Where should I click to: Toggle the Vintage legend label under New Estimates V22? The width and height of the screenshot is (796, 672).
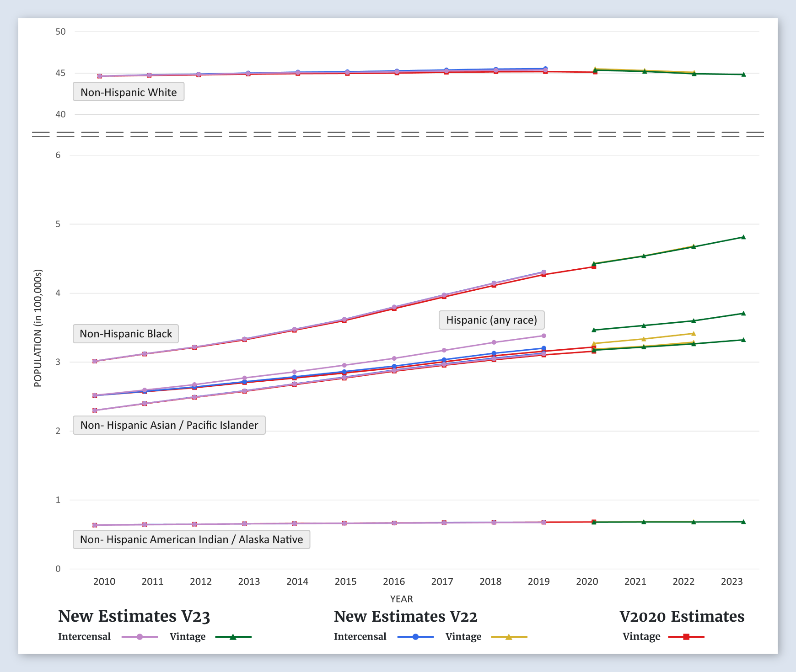pos(463,637)
